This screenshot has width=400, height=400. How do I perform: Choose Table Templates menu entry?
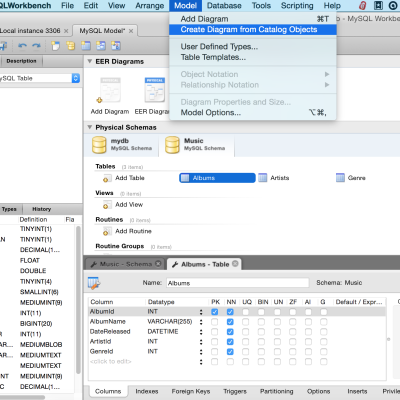coord(253,57)
